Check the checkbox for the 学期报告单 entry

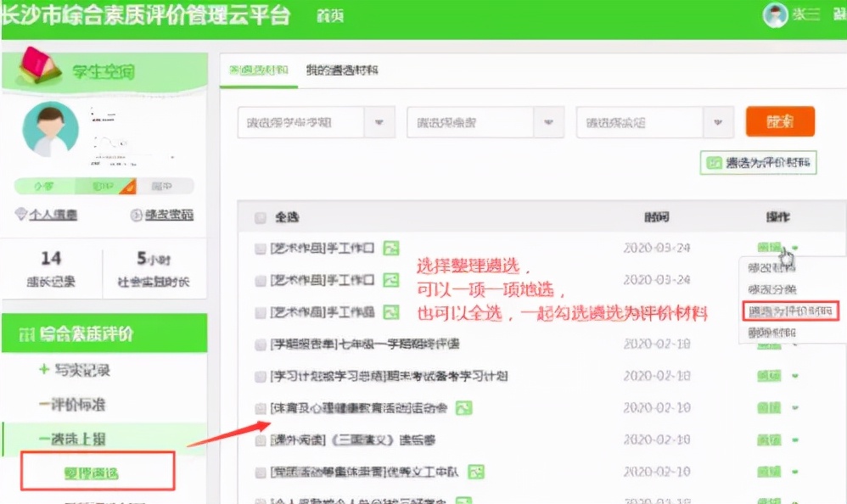click(x=261, y=344)
